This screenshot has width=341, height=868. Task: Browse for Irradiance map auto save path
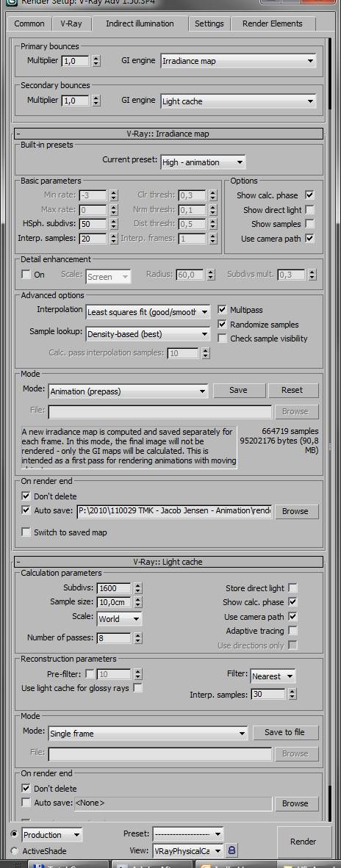pyautogui.click(x=295, y=511)
